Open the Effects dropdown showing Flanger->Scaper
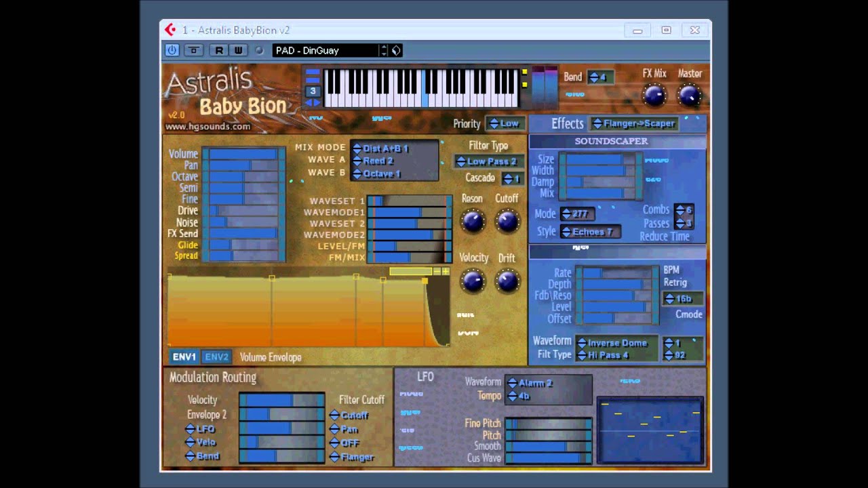Viewport: 868px width, 488px height. coord(634,123)
